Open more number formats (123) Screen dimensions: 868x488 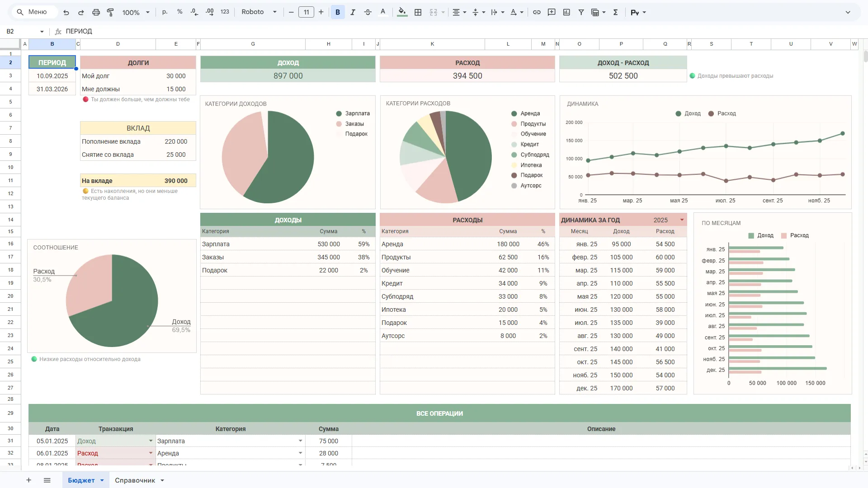(225, 12)
